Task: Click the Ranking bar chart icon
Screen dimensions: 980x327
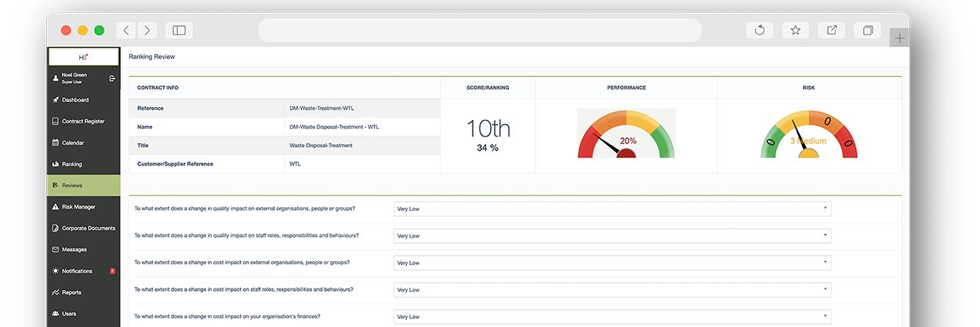Action: [x=55, y=164]
